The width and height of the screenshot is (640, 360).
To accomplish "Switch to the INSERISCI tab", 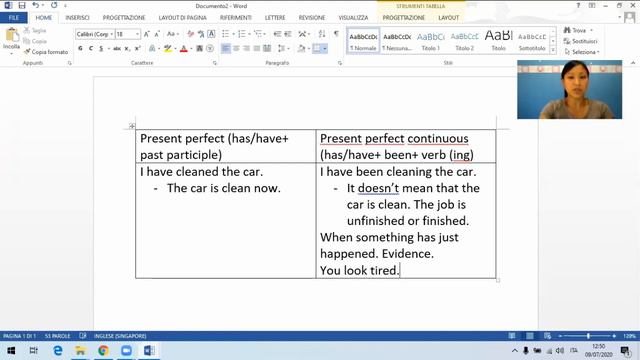I will 77,18.
